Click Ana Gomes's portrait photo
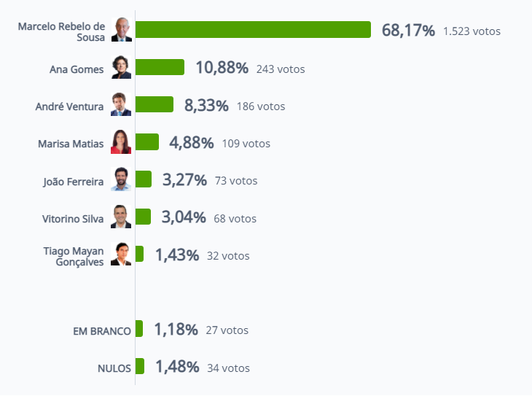532x396 pixels. pos(121,67)
